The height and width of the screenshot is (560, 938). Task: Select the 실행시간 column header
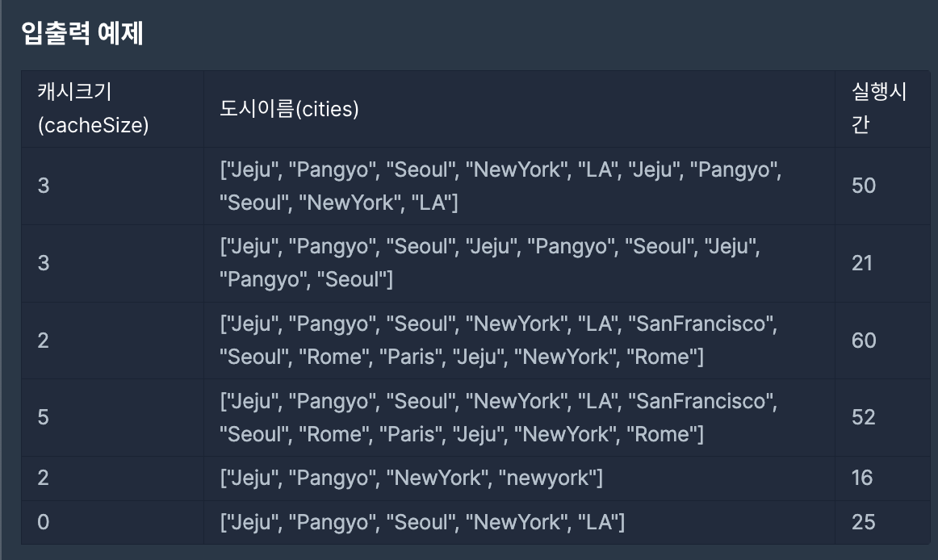[x=882, y=109]
